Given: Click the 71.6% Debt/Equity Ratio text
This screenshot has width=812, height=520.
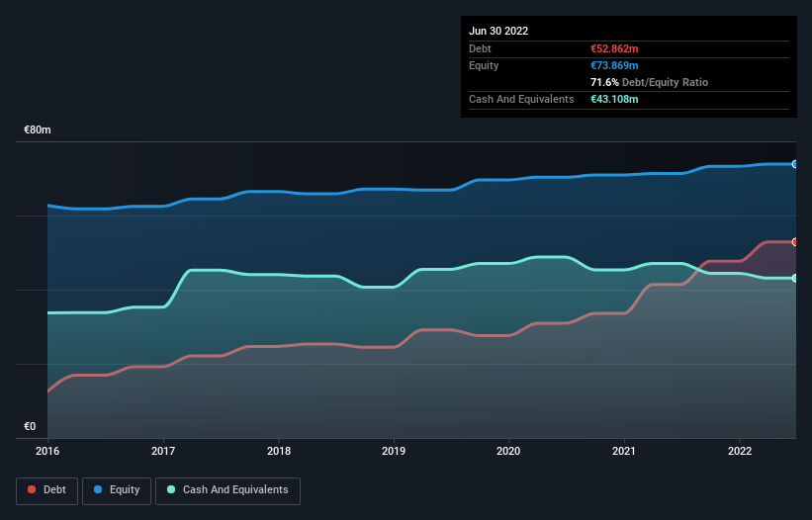Looking at the screenshot, I should (649, 82).
